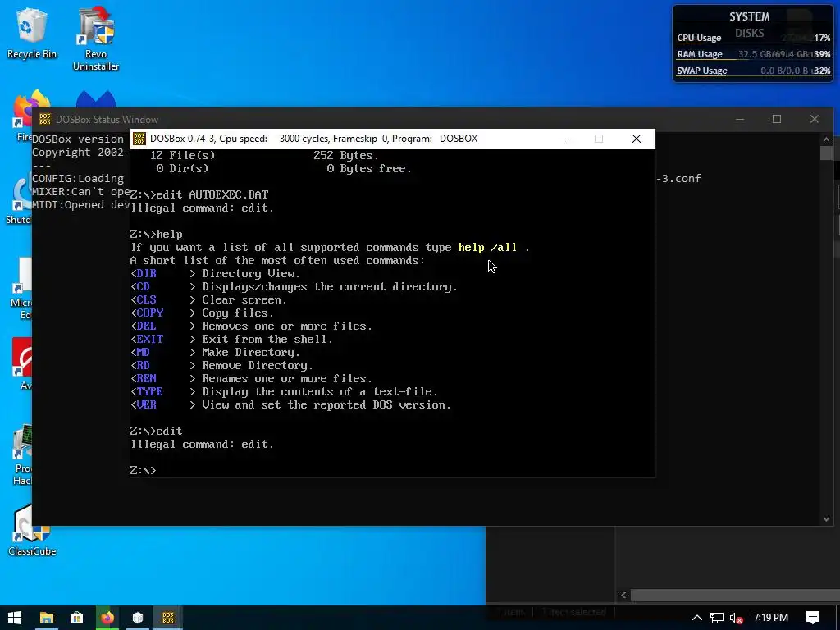
Task: Minimize the DOSBox Status Window
Action: click(x=740, y=119)
